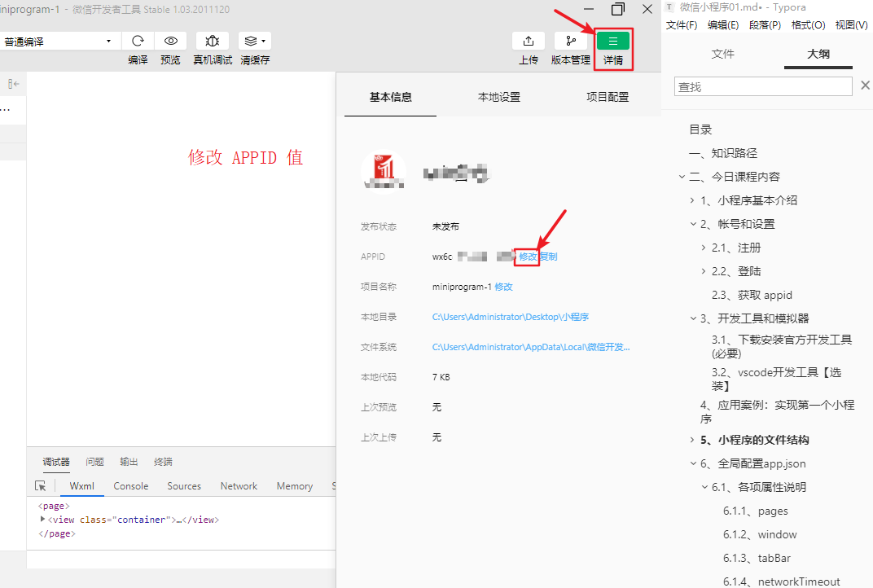The image size is (873, 588).
Task: Focus the Typora outline 查找 search field
Action: [763, 86]
